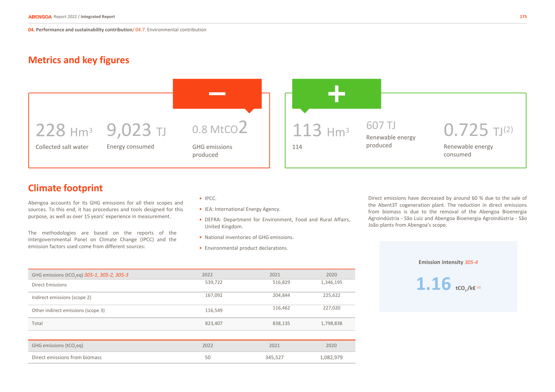This screenshot has height=392, width=555.
Task: Click the 'Integrated Report' header text
Action: point(98,17)
